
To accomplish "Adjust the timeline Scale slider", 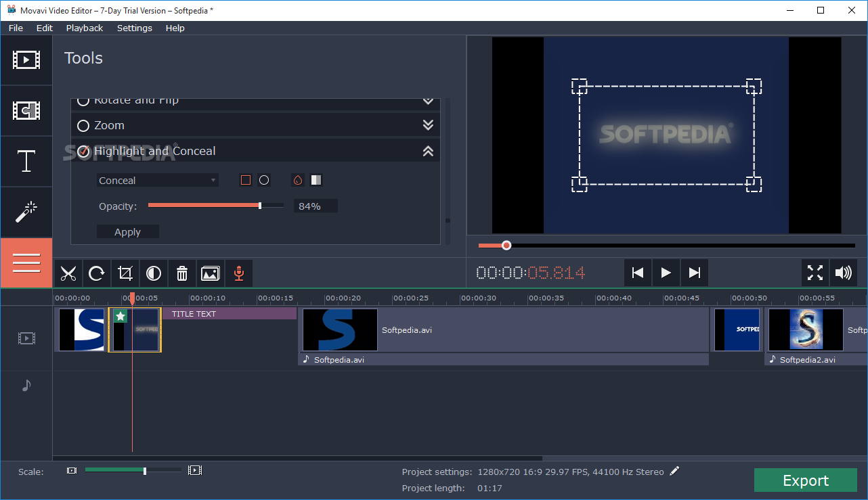I will (x=133, y=470).
